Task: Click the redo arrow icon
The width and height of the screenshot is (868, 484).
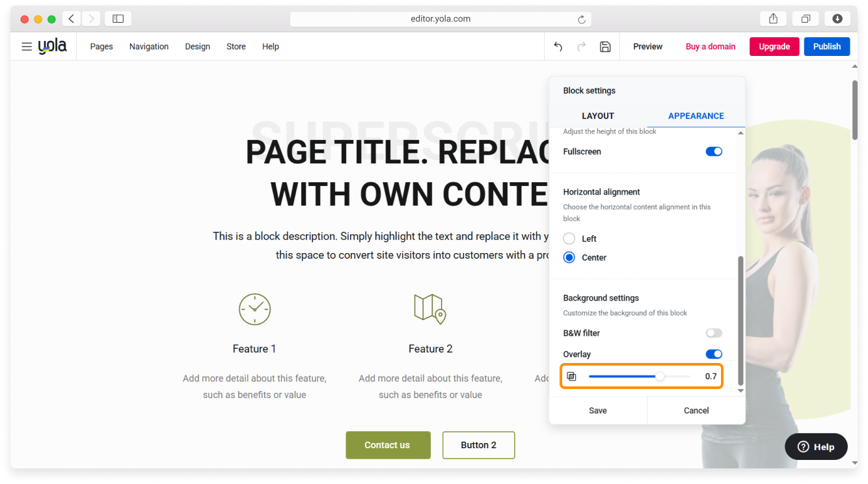Action: pos(582,47)
